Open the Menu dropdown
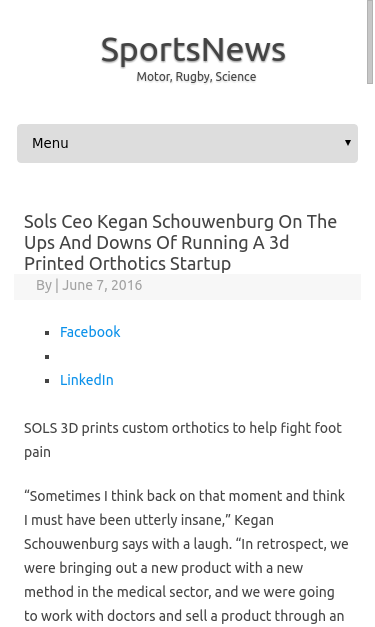This screenshot has width=375, height=627. [187, 143]
